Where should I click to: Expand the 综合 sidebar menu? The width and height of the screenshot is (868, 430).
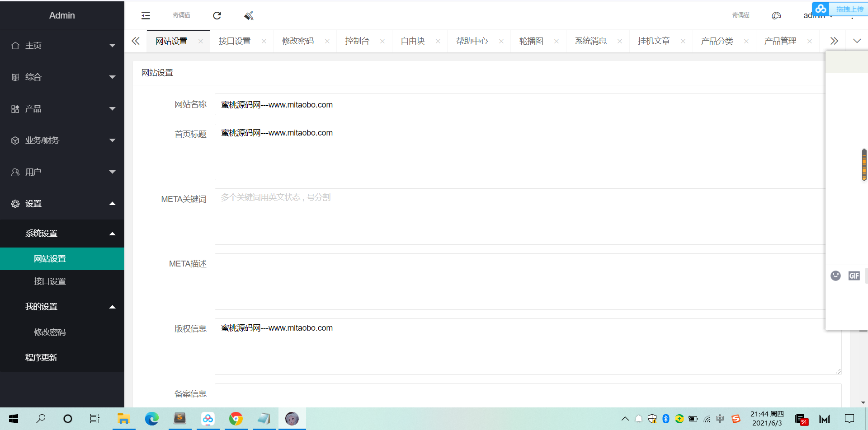point(62,77)
